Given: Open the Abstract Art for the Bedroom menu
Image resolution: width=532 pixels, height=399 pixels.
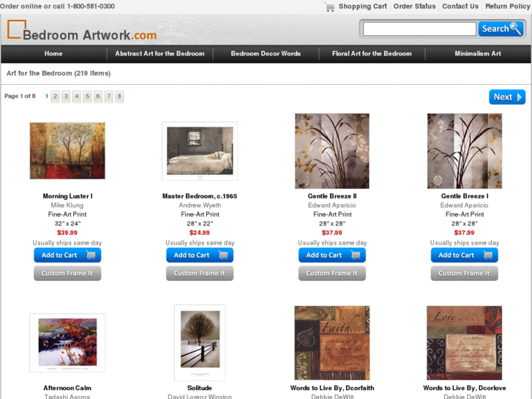Looking at the screenshot, I should tap(160, 53).
